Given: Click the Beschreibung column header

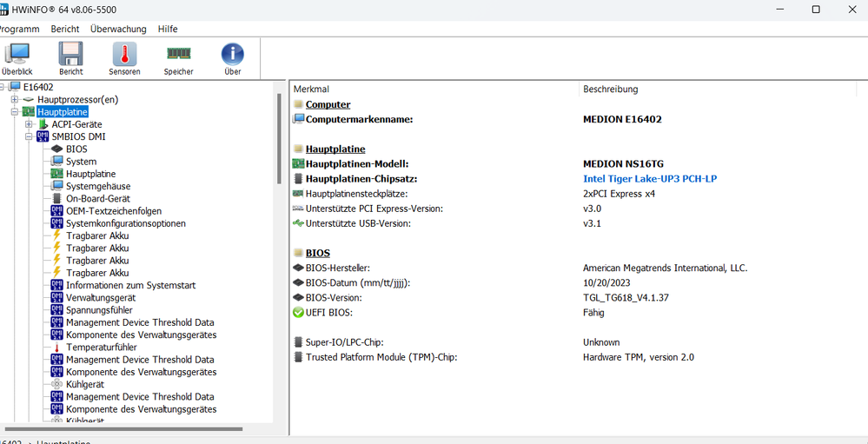Looking at the screenshot, I should (x=610, y=89).
